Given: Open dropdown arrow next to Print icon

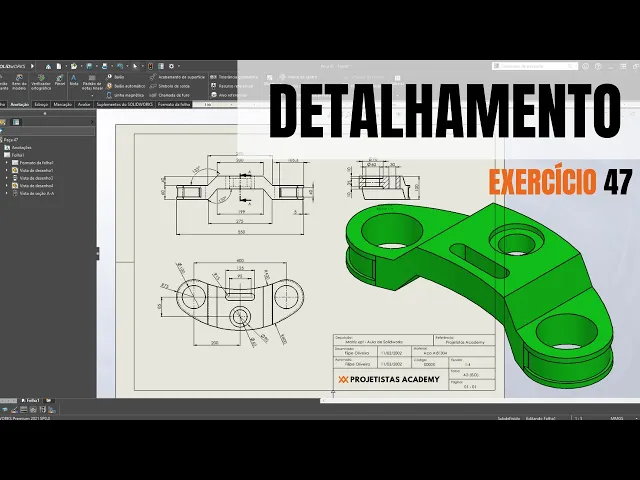Looking at the screenshot, I should tap(111, 66).
